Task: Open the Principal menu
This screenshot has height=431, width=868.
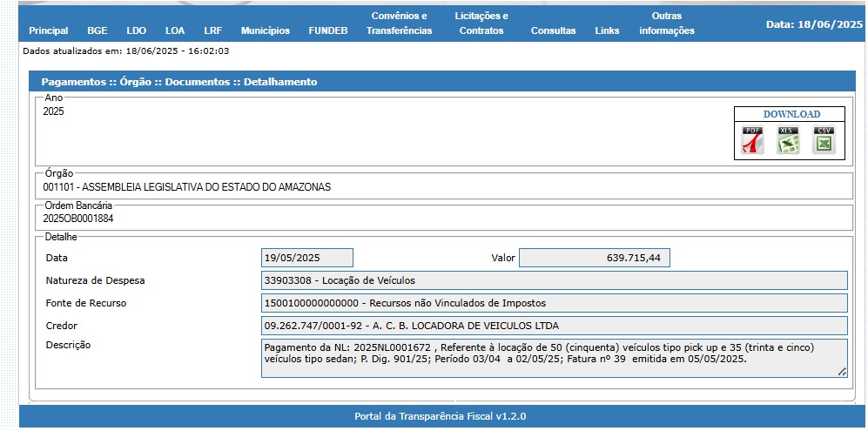Action: (x=48, y=30)
